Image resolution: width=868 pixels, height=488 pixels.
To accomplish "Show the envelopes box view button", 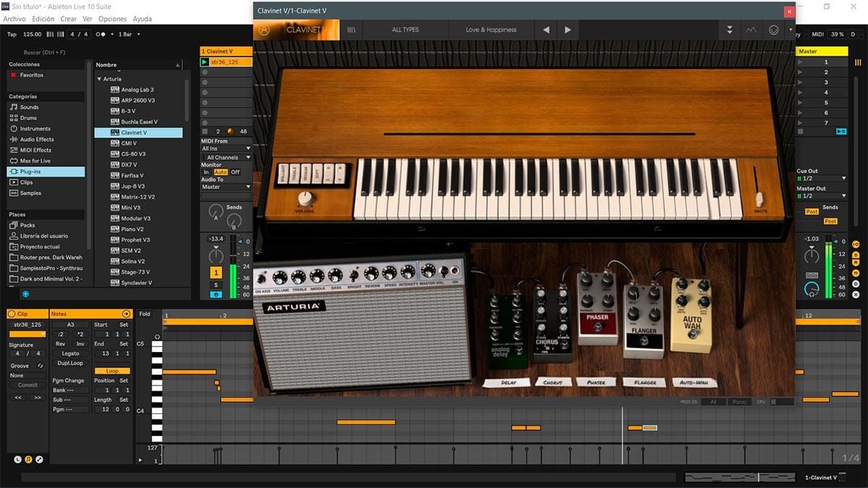I will click(x=39, y=459).
